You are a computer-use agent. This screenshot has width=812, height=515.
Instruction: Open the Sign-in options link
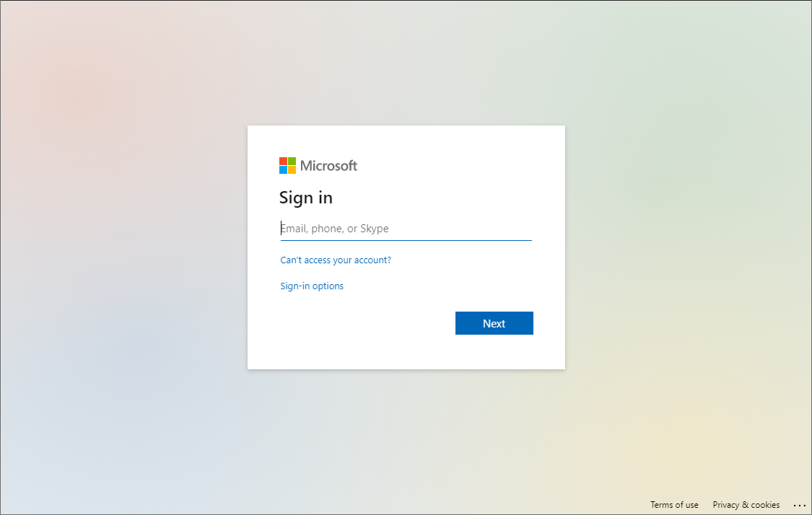tap(312, 286)
